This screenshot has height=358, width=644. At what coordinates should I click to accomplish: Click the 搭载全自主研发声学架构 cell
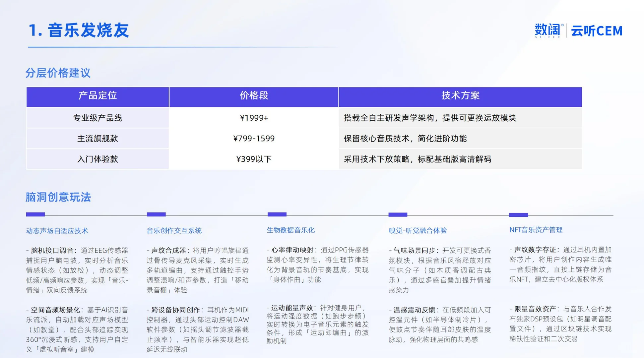pyautogui.click(x=460, y=118)
